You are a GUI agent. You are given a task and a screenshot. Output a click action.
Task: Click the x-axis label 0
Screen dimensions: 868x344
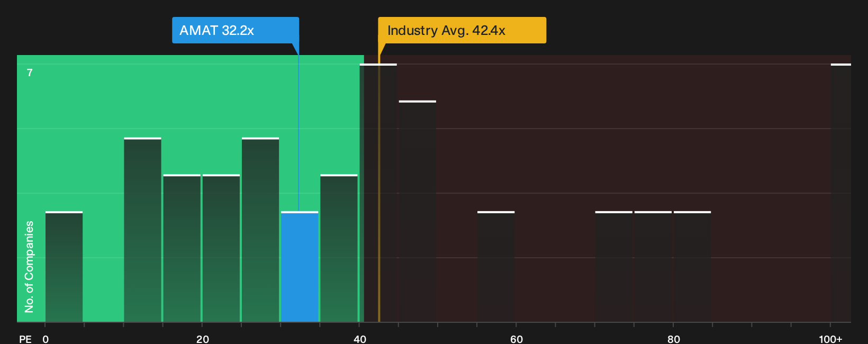[46, 339]
